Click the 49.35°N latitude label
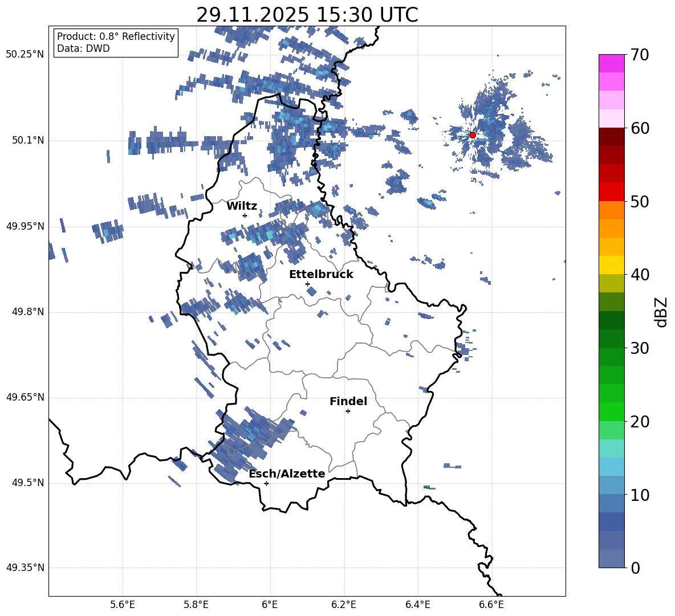The height and width of the screenshot is (616, 675). click(x=25, y=568)
